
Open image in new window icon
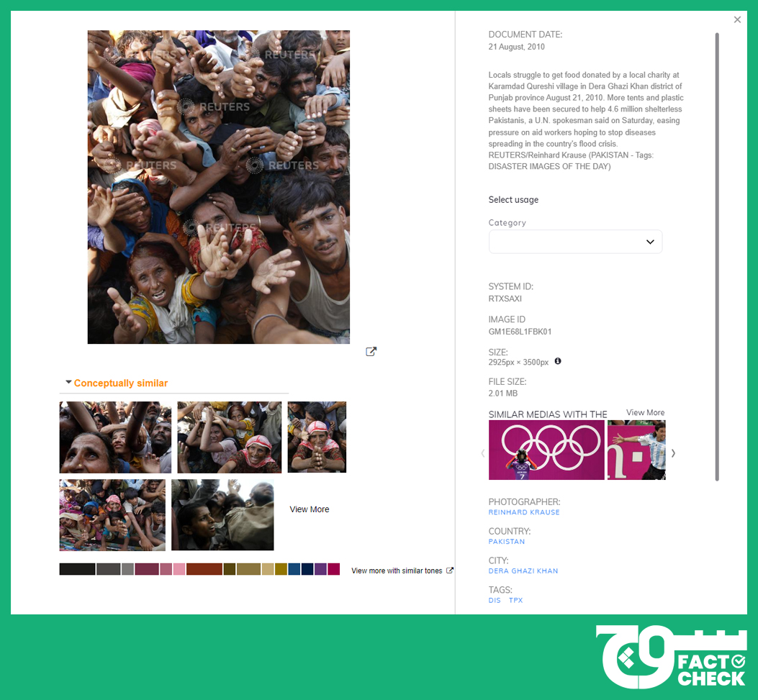(x=371, y=352)
